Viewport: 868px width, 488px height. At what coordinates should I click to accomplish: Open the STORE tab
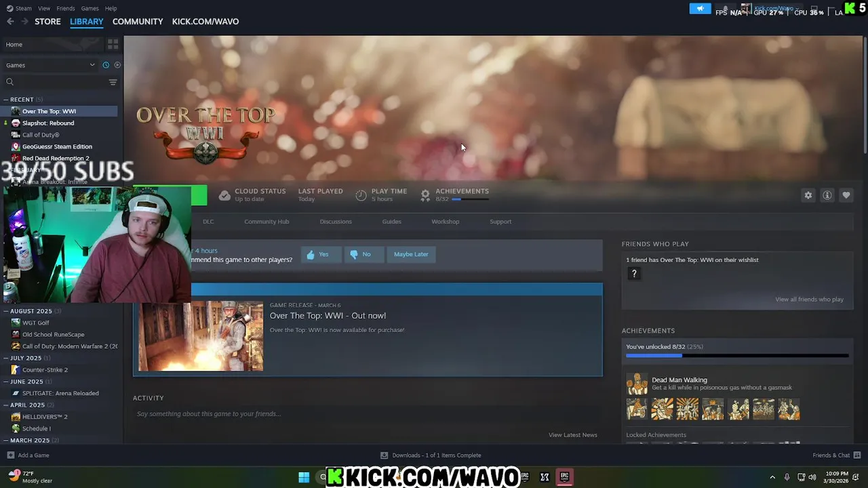coord(47,22)
